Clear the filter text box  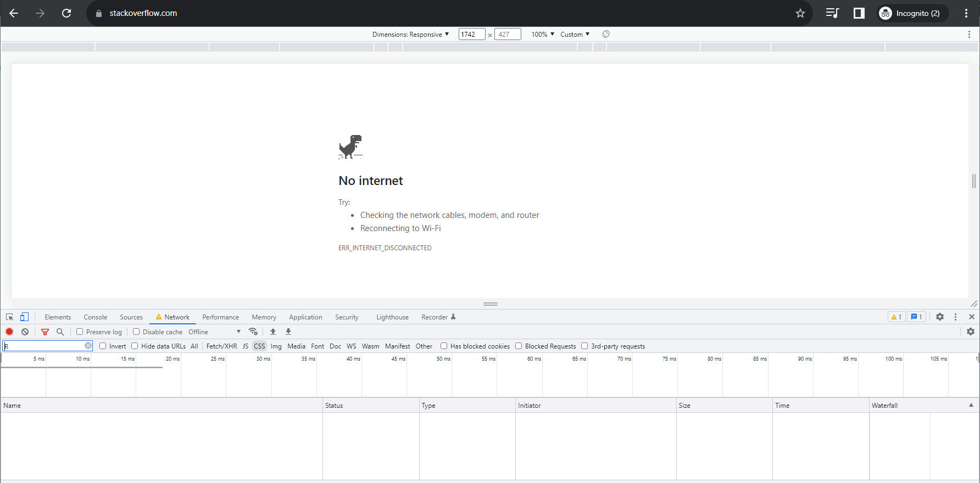[88, 346]
